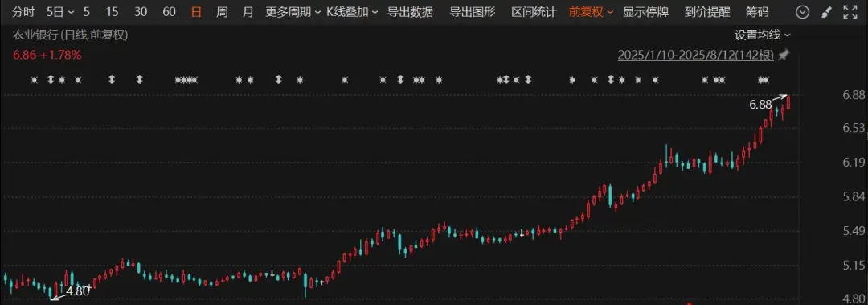Click the latest red candlestick at the 6.88 high
Screen dimensions: 868x305
click(x=788, y=102)
